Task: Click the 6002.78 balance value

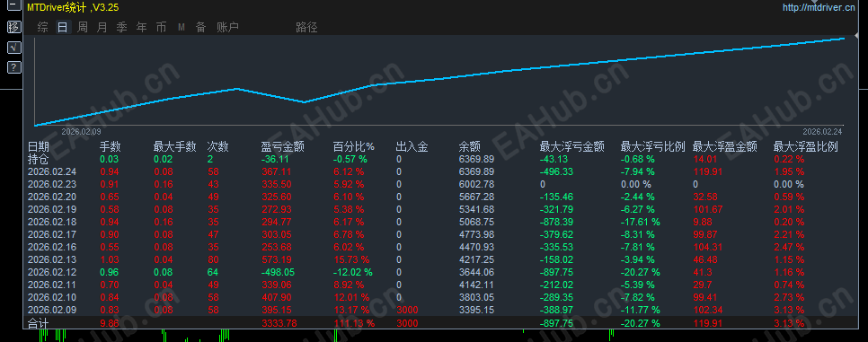Action: [476, 184]
